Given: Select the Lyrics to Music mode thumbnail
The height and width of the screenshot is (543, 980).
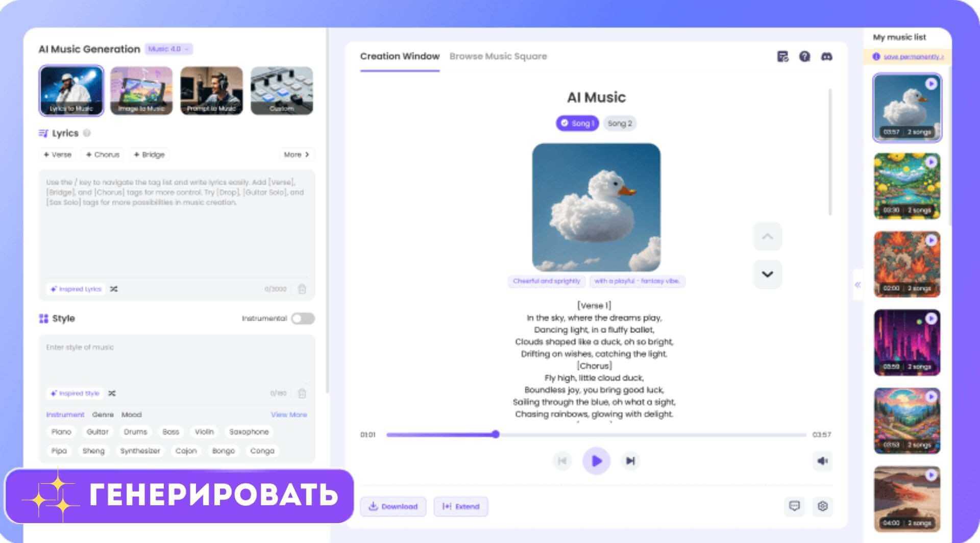Looking at the screenshot, I should coord(71,90).
